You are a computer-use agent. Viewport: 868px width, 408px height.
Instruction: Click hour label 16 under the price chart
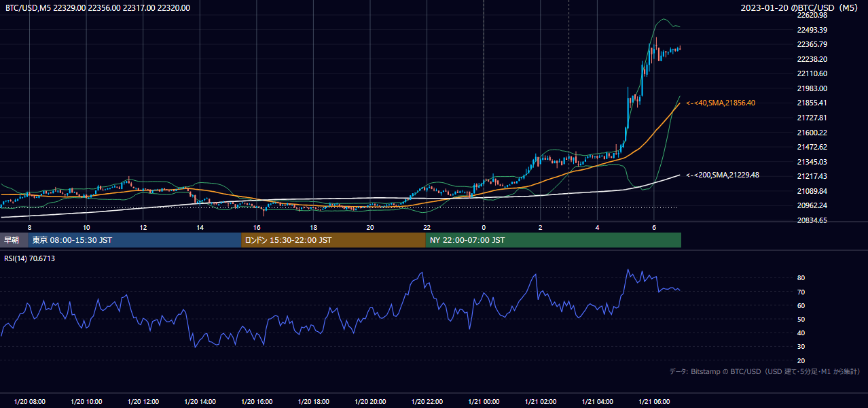pos(257,227)
